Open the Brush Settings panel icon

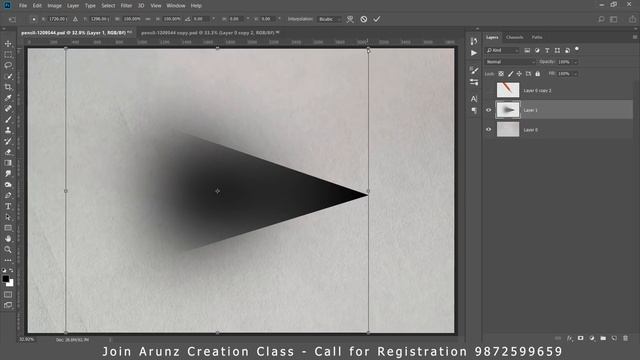[x=473, y=70]
